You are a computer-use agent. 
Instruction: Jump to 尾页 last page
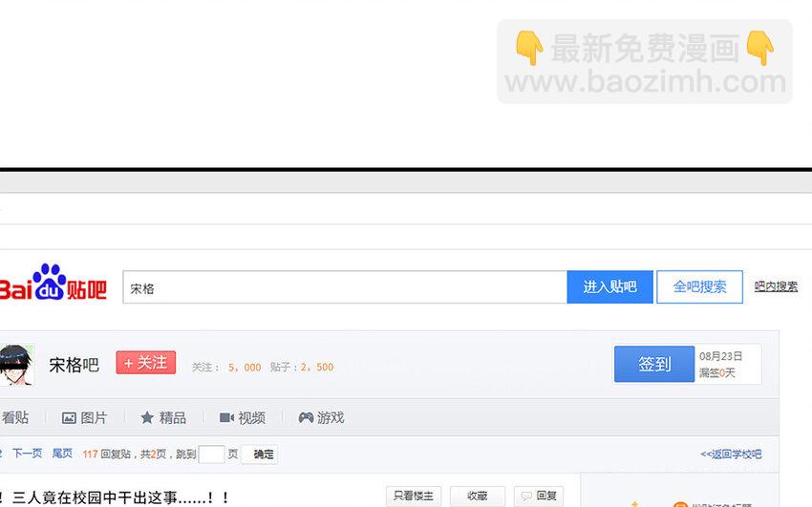62,454
